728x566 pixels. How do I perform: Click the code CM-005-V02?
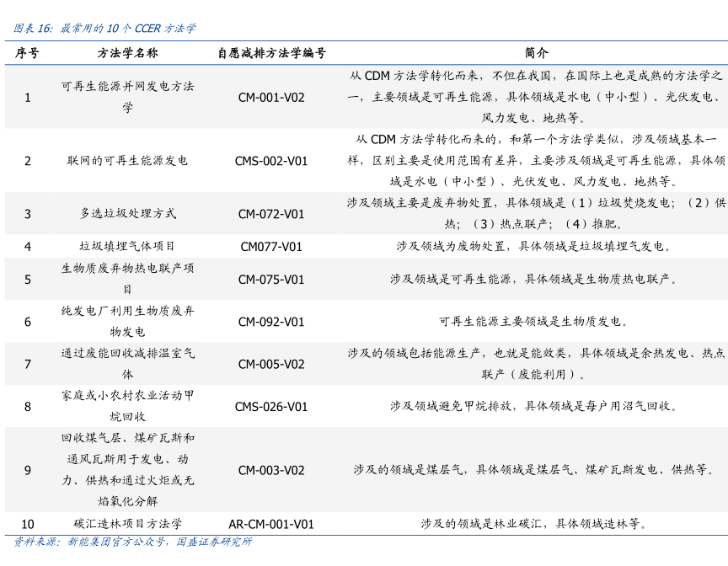[x=271, y=364]
